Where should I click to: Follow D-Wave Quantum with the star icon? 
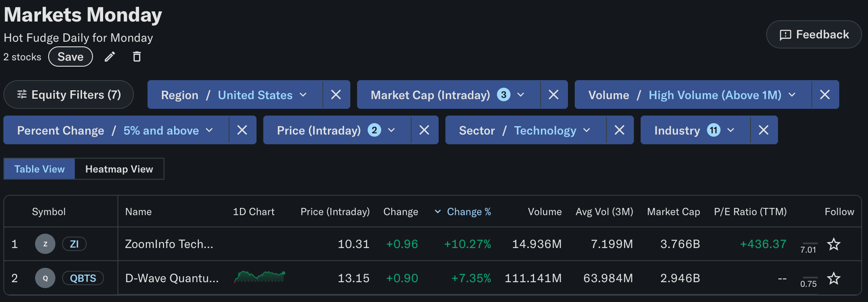coord(834,278)
